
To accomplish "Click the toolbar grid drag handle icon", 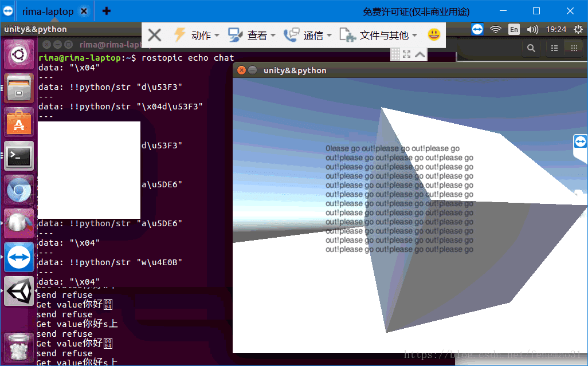I will (395, 54).
